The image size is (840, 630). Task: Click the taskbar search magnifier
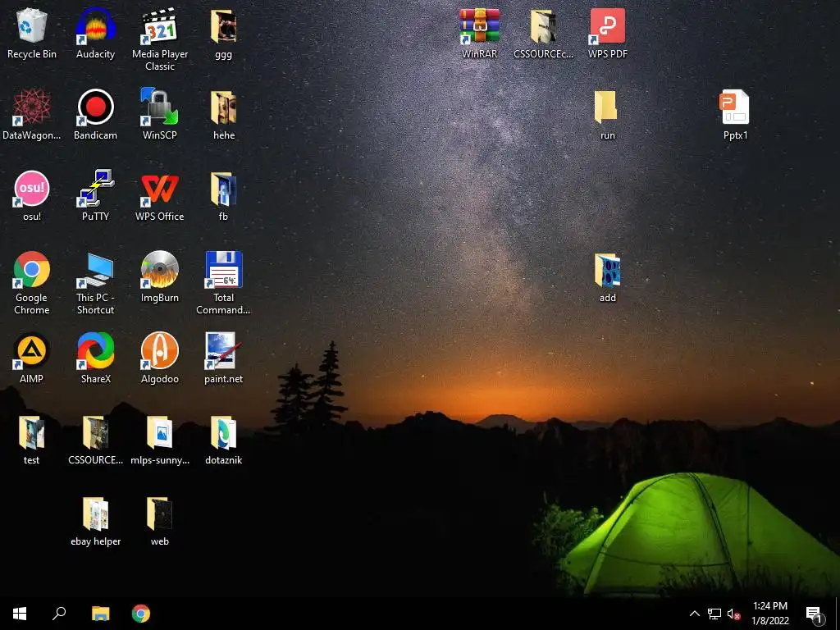coord(59,614)
